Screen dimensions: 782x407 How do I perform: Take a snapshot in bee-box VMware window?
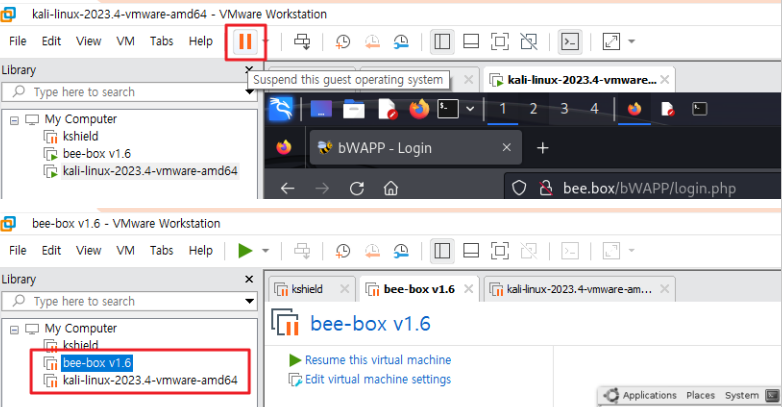[343, 251]
